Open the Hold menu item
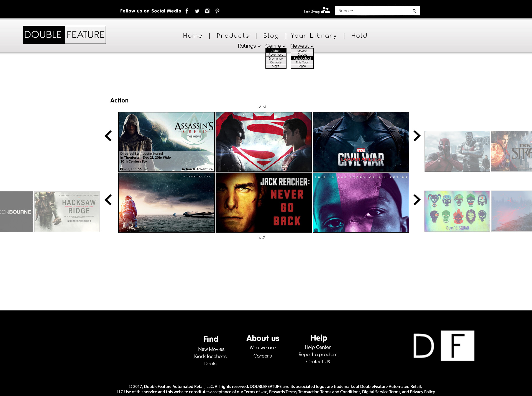 click(359, 36)
